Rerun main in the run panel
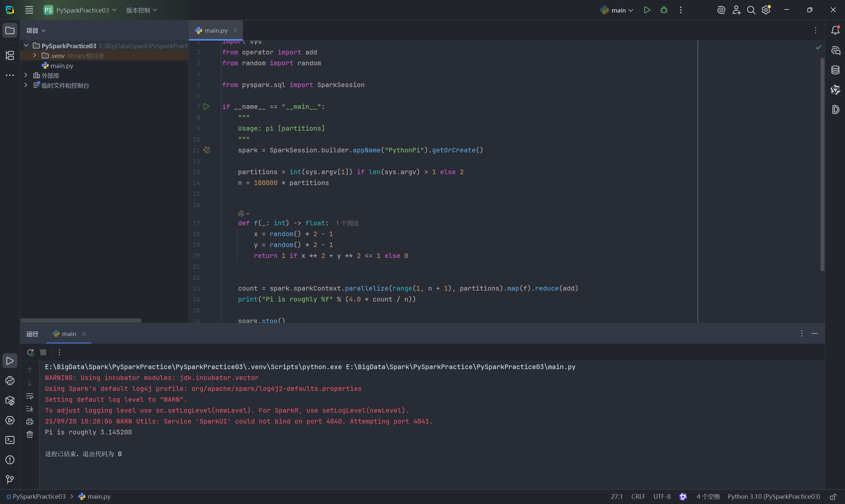 [31, 352]
